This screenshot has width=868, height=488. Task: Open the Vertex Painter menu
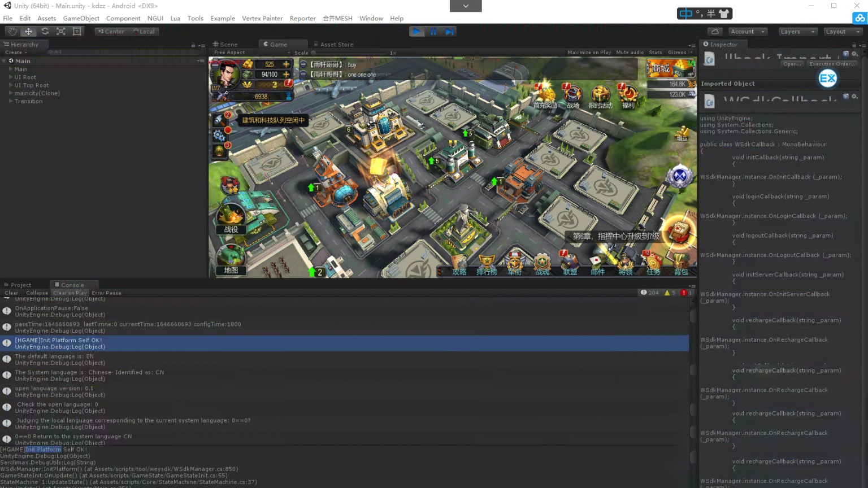[x=262, y=19]
